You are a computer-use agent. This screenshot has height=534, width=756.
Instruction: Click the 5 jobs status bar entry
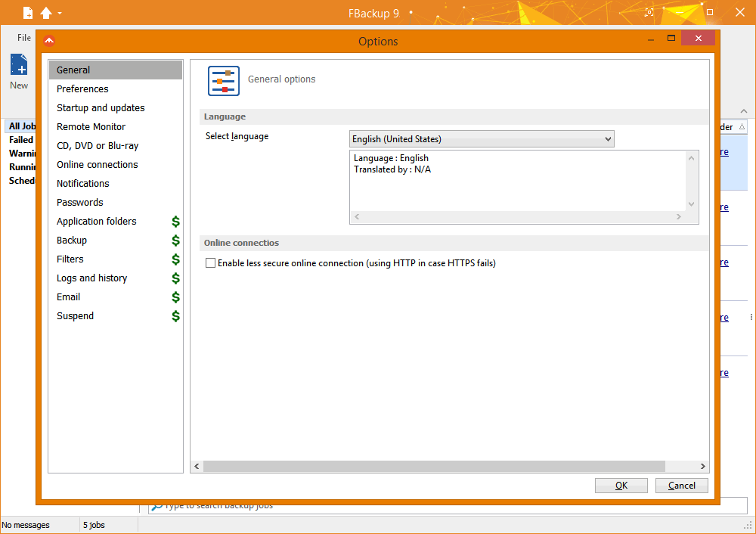point(94,525)
